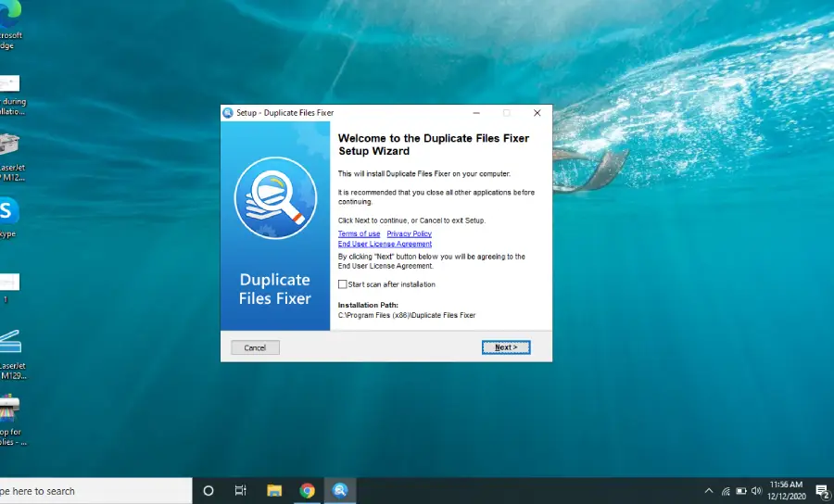Open Microsoft Edge desktop shortcut
This screenshot has height=504, width=834.
click(x=9, y=26)
